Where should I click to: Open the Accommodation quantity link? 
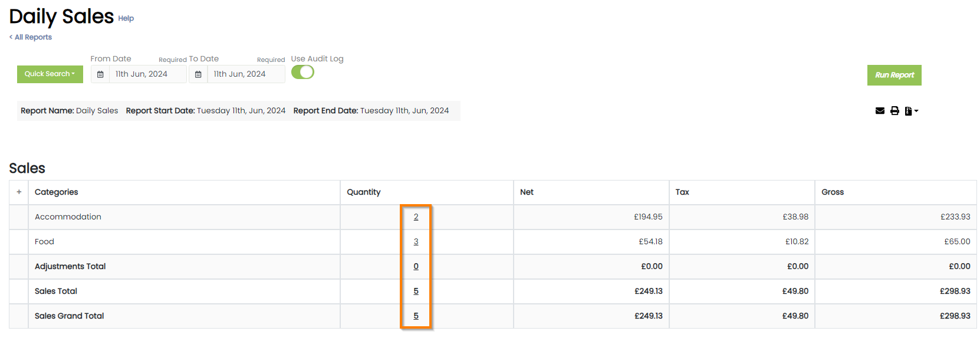click(x=416, y=217)
